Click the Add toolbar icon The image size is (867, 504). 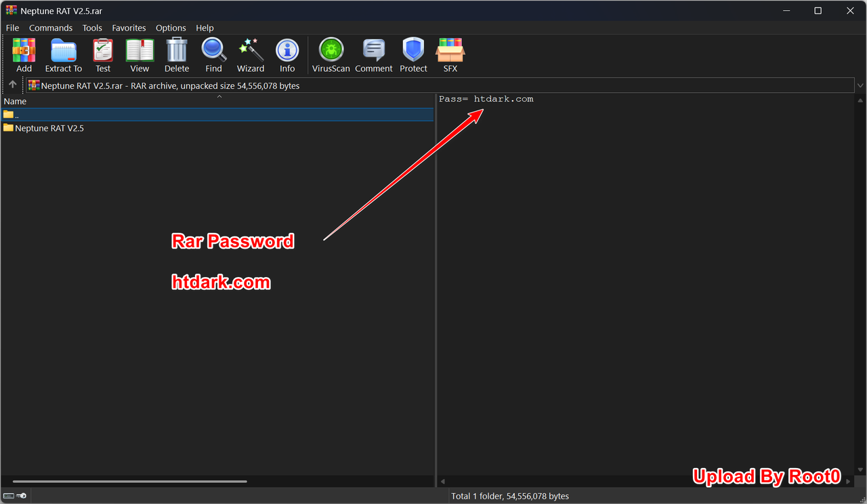click(24, 55)
